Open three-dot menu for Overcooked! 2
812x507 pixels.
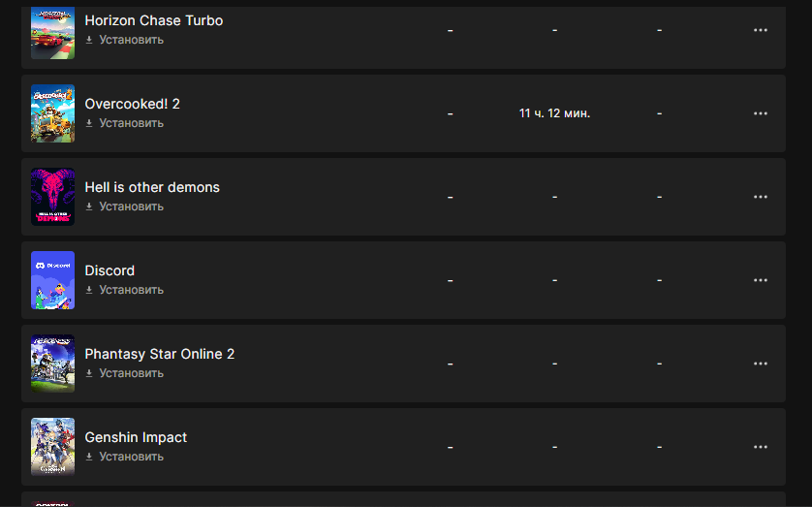point(761,113)
